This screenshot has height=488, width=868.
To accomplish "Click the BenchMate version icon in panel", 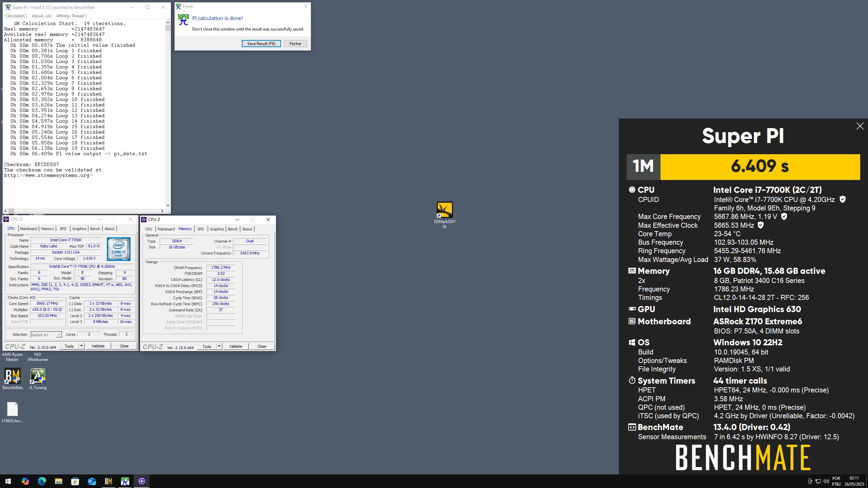I will 632,427.
